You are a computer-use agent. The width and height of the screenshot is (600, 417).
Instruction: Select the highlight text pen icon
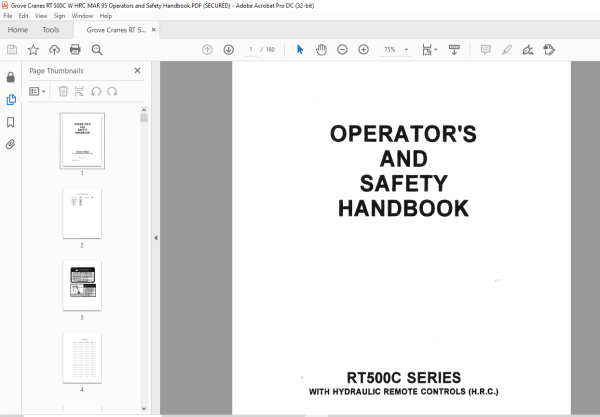(x=507, y=50)
